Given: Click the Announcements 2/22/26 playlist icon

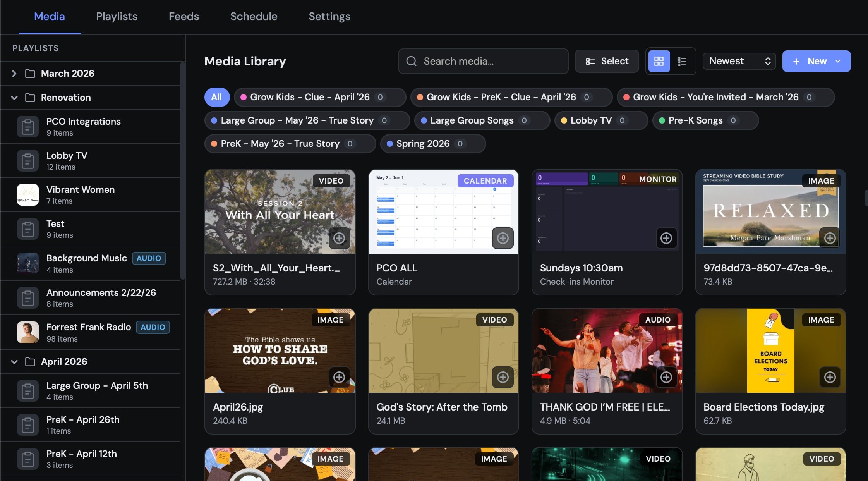Looking at the screenshot, I should [x=28, y=298].
